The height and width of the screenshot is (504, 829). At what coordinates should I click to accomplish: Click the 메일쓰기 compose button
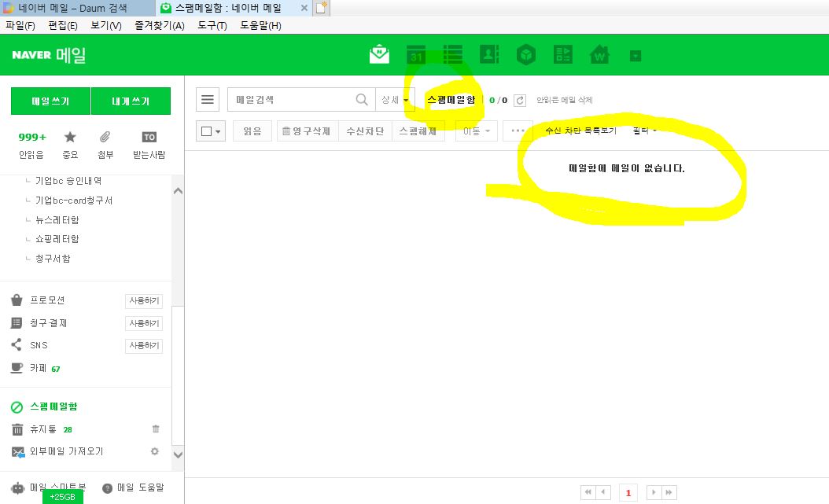click(x=50, y=101)
